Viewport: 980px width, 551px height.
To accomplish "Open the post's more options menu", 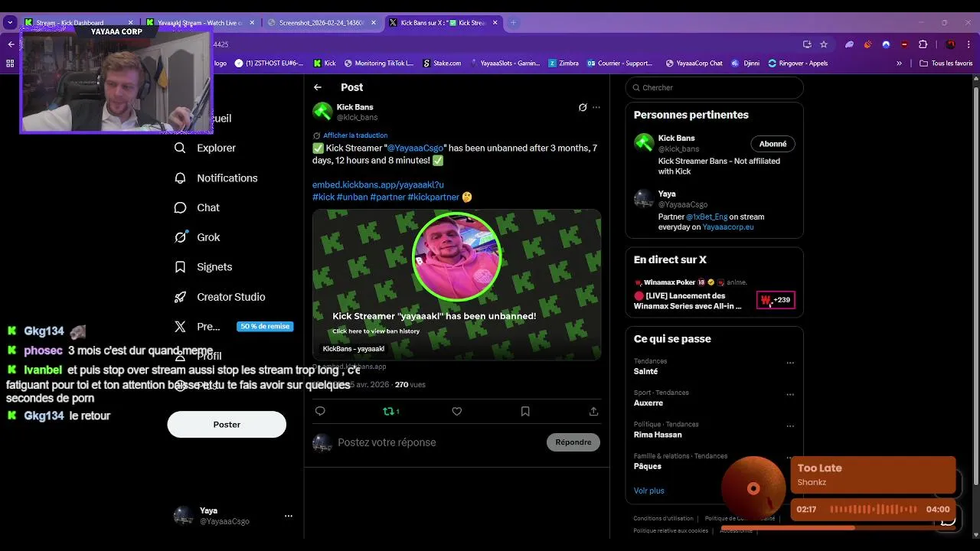I will click(596, 107).
